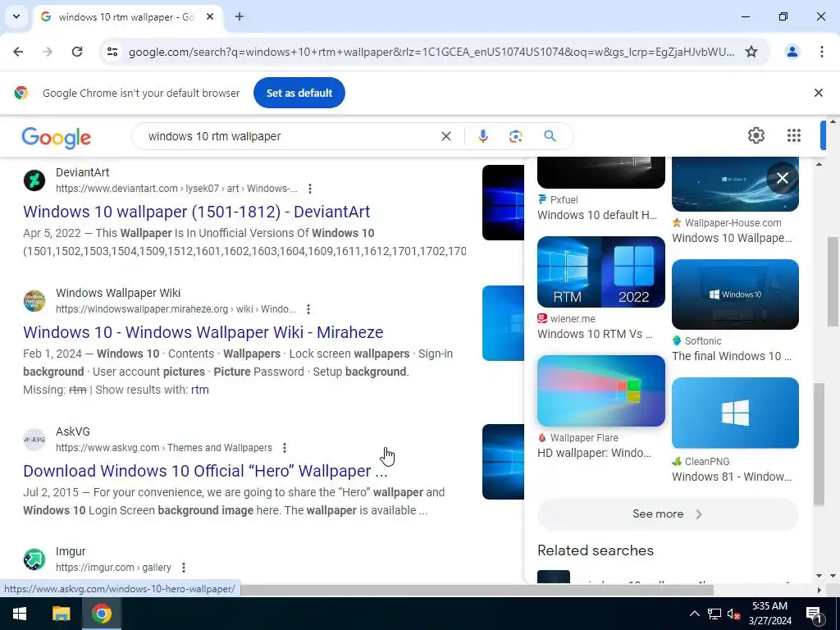Search by image with Google Lens icon
The width and height of the screenshot is (840, 630).
click(x=515, y=136)
